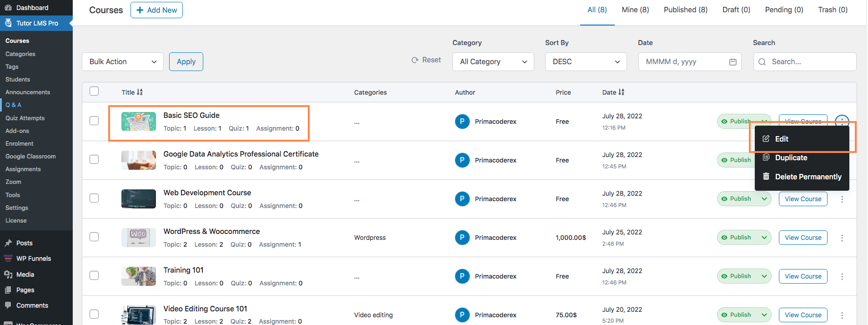Choose Duplicate from the course options menu
The width and height of the screenshot is (868, 325).
coord(802,157)
